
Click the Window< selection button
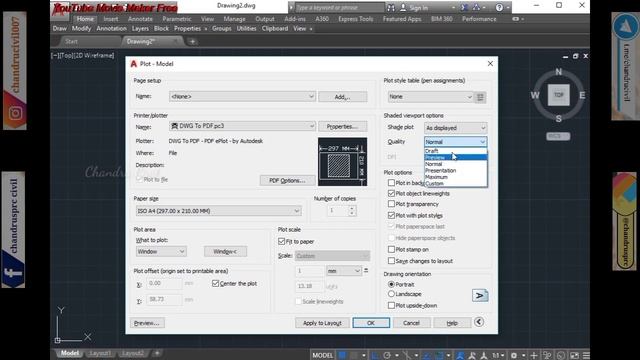pos(225,251)
